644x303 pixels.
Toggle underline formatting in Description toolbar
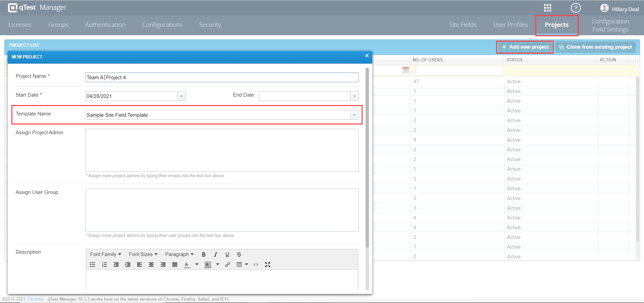227,255
